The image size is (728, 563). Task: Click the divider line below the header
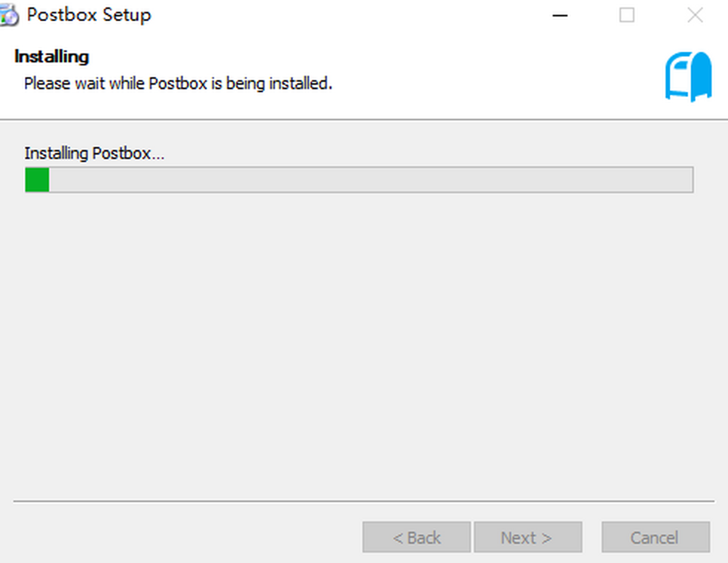[364, 120]
